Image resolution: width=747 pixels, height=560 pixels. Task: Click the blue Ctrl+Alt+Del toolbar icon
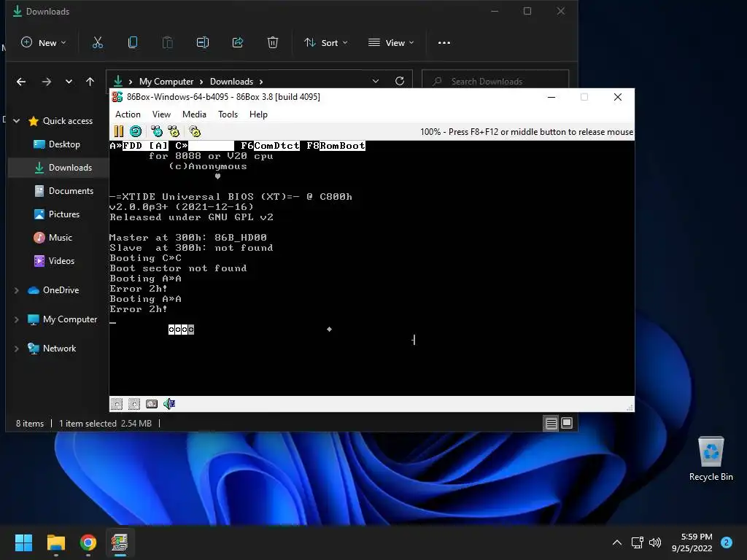coord(157,131)
